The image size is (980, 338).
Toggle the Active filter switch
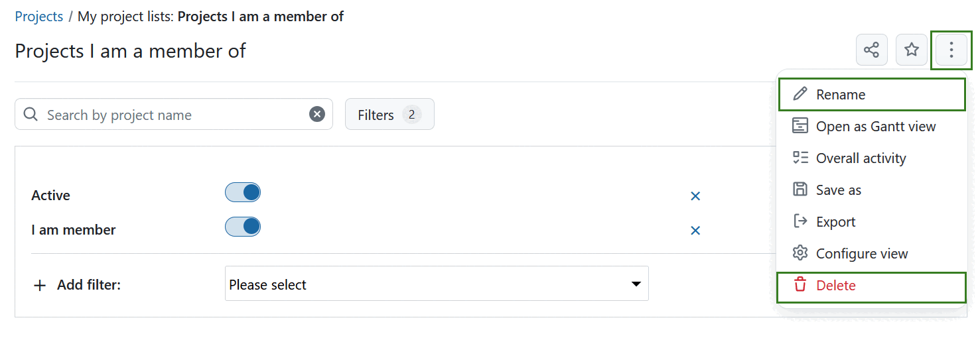tap(243, 193)
